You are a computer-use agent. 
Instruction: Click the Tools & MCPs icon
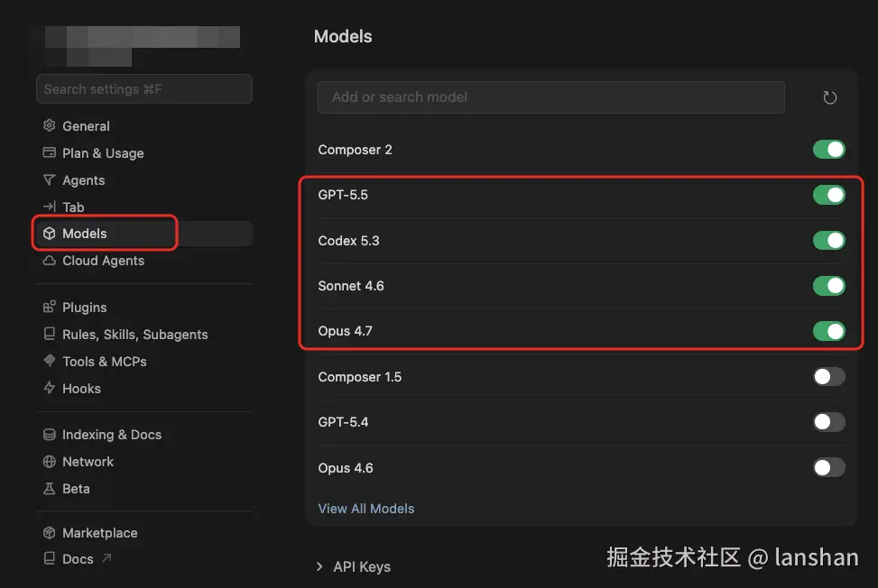(x=50, y=361)
